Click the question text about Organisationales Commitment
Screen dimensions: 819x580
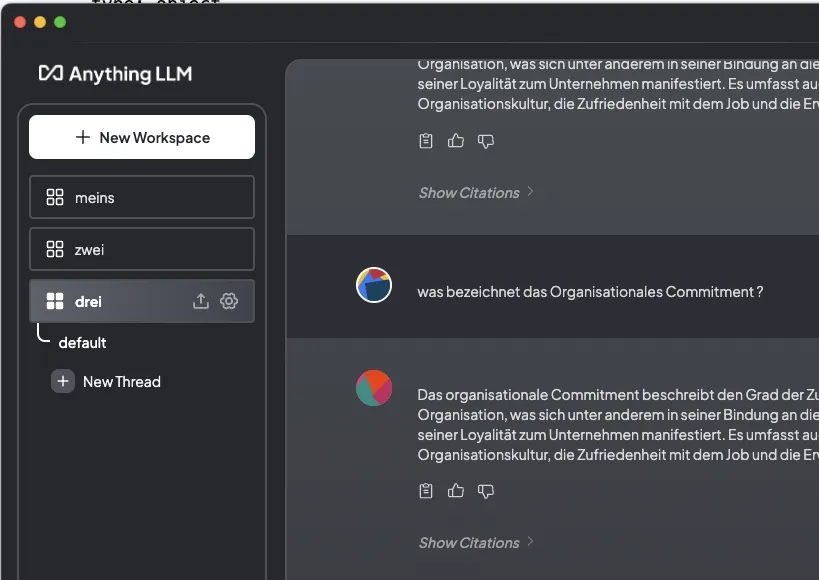590,292
